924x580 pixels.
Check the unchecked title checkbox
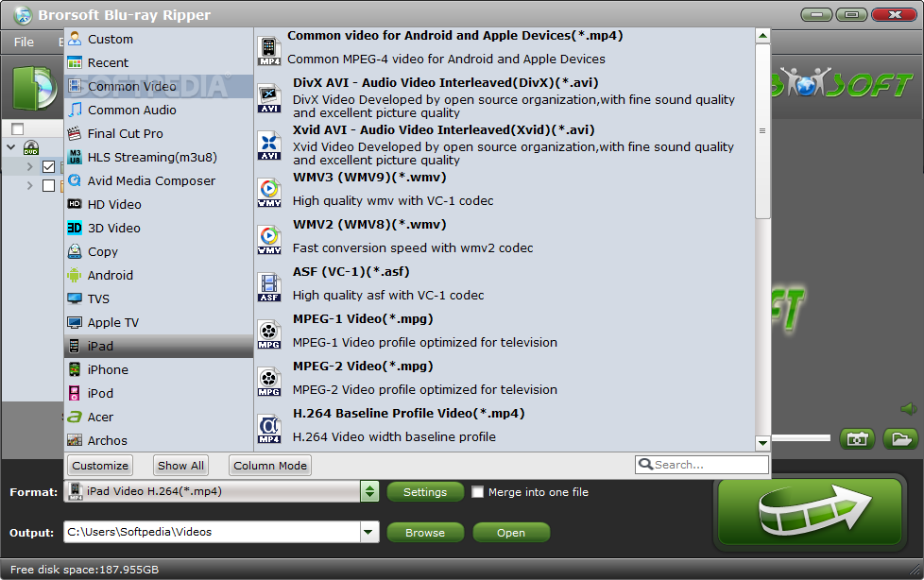[49, 186]
